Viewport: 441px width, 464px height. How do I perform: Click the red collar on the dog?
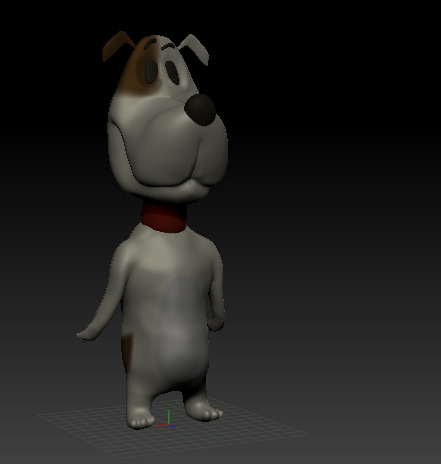(164, 218)
